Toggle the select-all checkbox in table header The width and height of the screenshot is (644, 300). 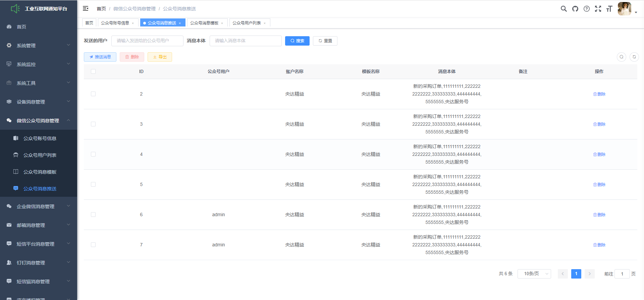coord(93,71)
